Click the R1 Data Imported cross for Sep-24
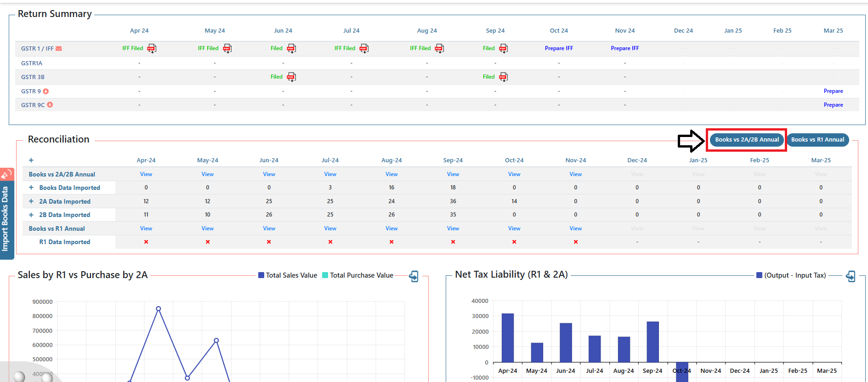The width and height of the screenshot is (868, 382). click(x=453, y=242)
